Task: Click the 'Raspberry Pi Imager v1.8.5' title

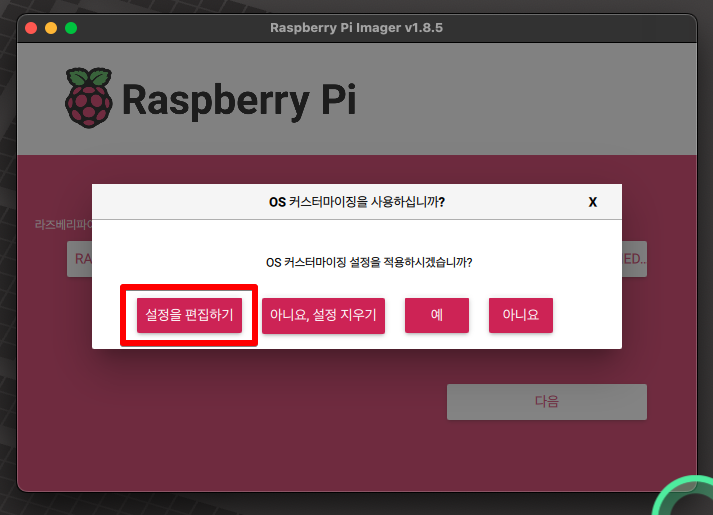Action: pyautogui.click(x=356, y=28)
